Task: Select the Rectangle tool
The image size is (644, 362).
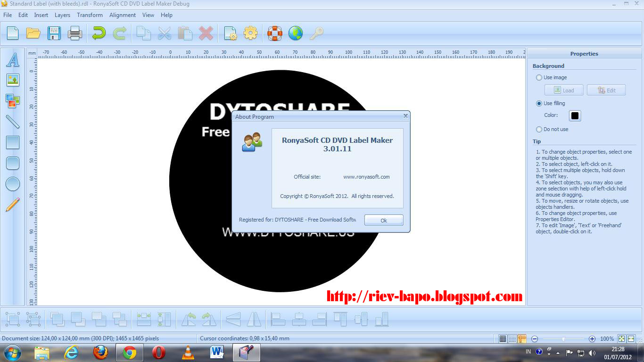Action: pos(13,142)
